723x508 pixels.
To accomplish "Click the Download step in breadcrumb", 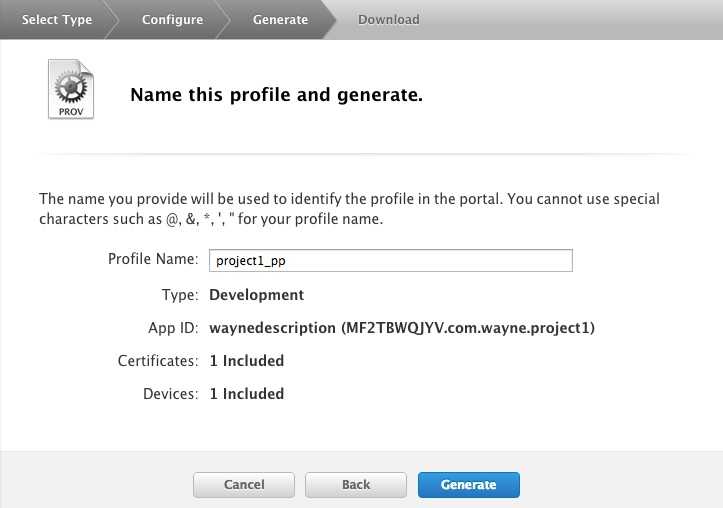I will point(389,20).
